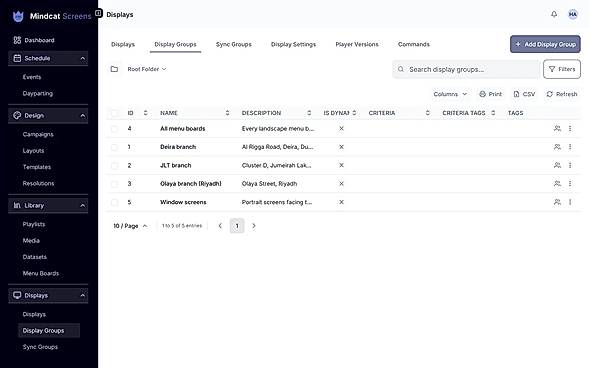The image size is (589, 368).
Task: Open the Player Versions tab
Action: (x=357, y=44)
